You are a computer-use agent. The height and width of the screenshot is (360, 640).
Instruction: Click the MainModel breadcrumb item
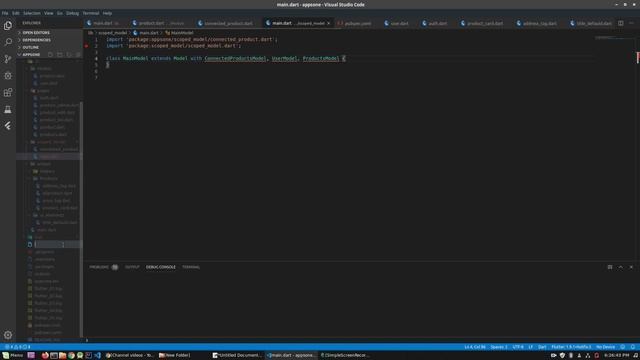point(180,33)
